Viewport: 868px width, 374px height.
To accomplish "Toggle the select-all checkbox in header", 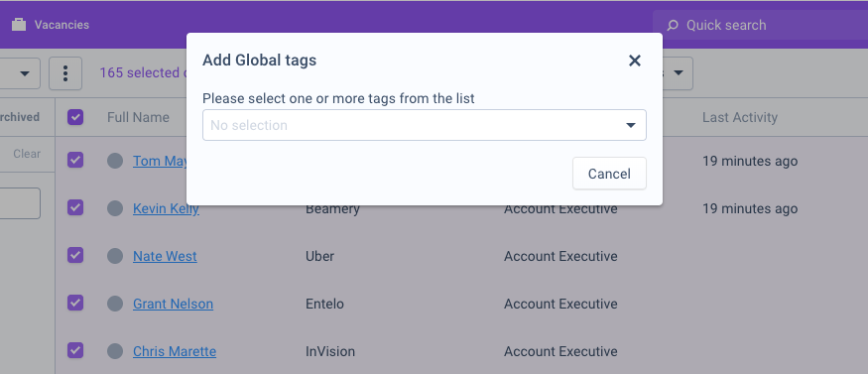I will pyautogui.click(x=75, y=117).
